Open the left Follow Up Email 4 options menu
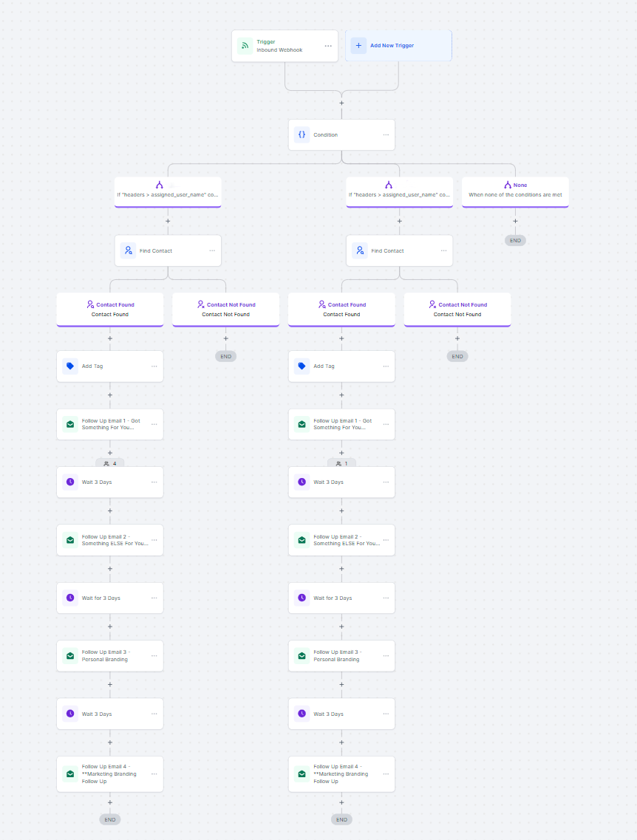Viewport: 637px width, 840px height. point(154,774)
